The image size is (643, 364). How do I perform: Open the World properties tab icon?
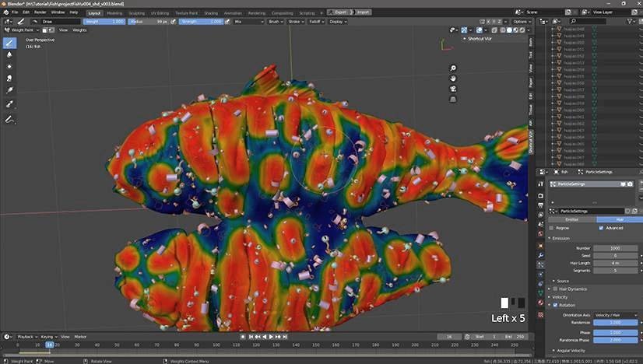tap(540, 234)
